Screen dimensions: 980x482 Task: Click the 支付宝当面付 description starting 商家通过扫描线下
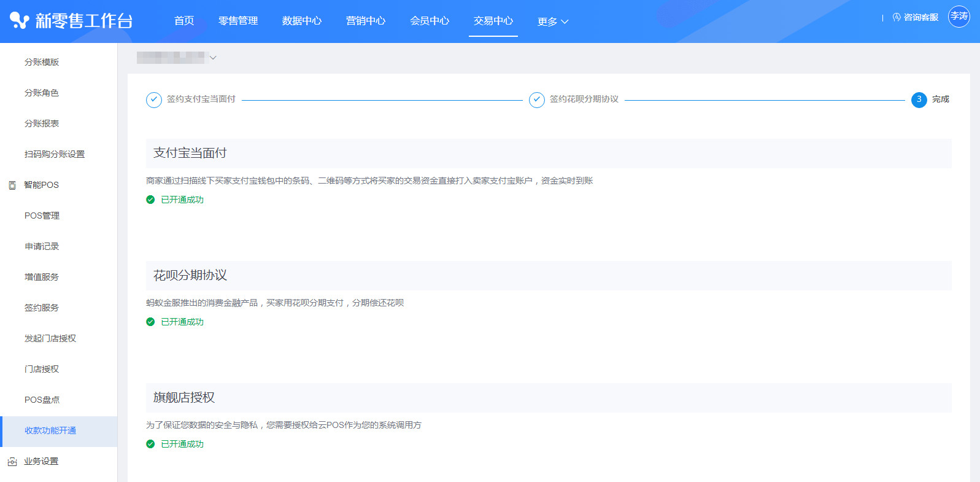[x=369, y=181]
